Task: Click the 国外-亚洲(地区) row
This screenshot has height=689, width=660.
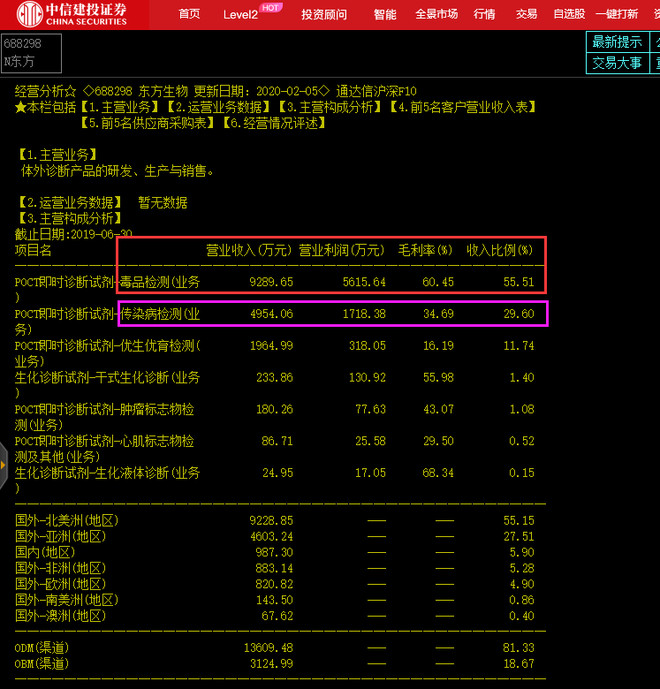Action: click(275, 536)
